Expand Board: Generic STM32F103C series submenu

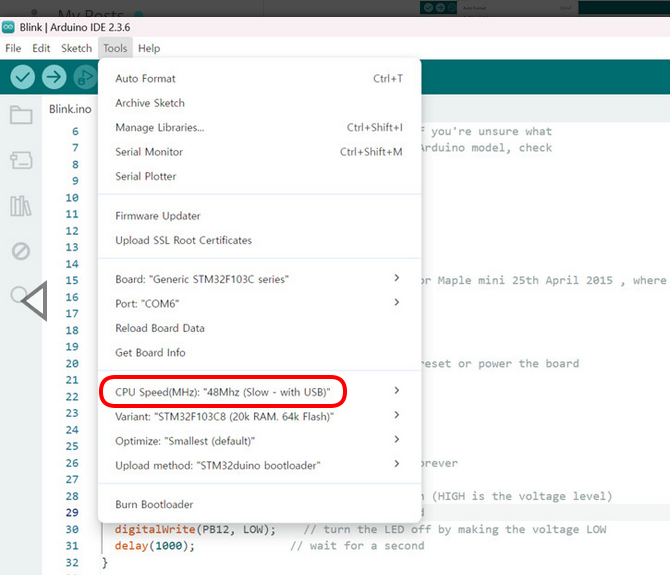(x=259, y=279)
